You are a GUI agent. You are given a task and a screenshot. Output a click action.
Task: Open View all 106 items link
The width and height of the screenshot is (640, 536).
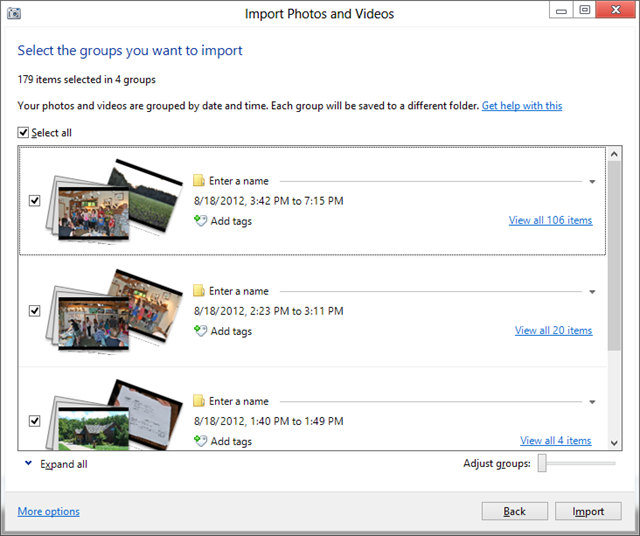tap(550, 221)
